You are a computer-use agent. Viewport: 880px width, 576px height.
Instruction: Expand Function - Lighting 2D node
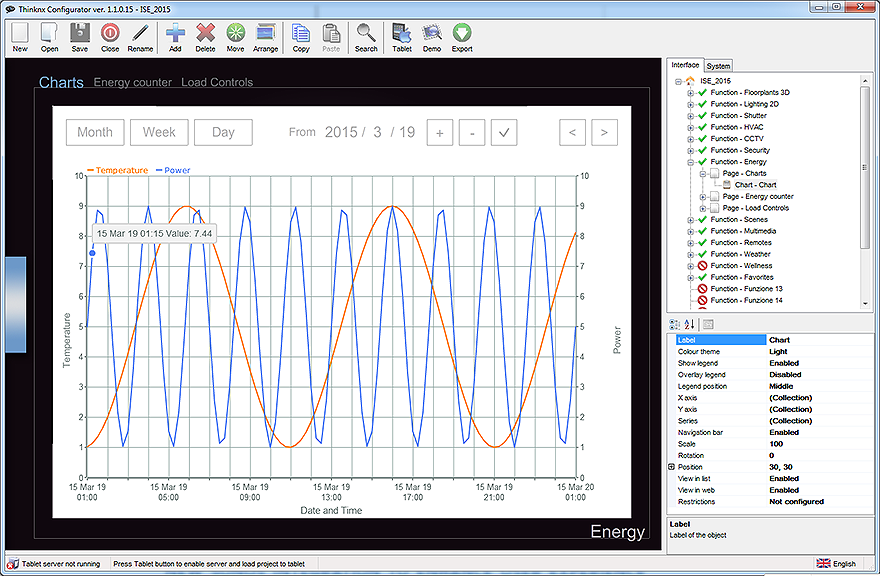[690, 104]
